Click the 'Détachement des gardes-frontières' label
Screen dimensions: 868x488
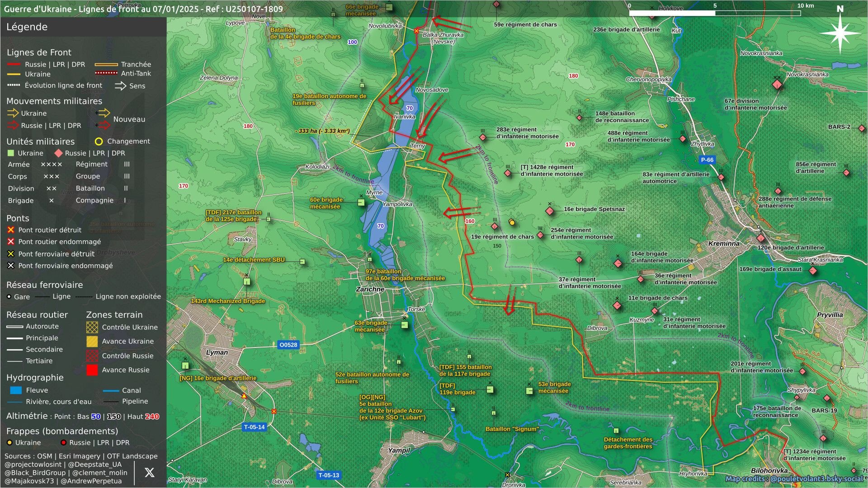click(x=628, y=443)
